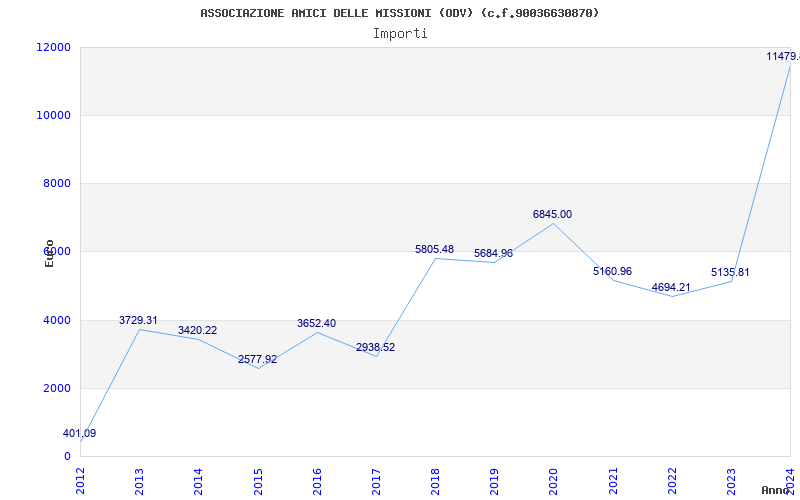Click the 2020 x-axis year label
The height and width of the screenshot is (500, 800).
tap(554, 481)
